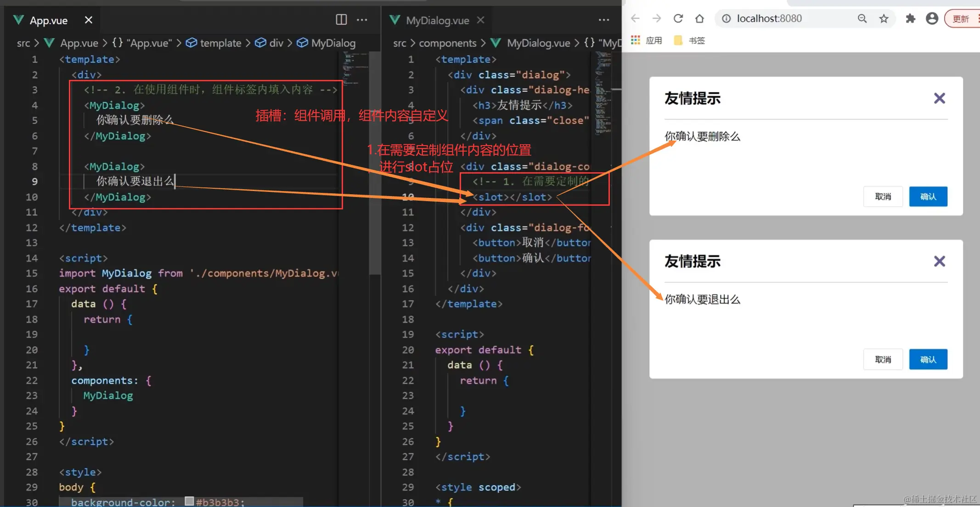Click the src breadcrumb in MyDialog pane
This screenshot has height=507, width=980.
tap(400, 43)
